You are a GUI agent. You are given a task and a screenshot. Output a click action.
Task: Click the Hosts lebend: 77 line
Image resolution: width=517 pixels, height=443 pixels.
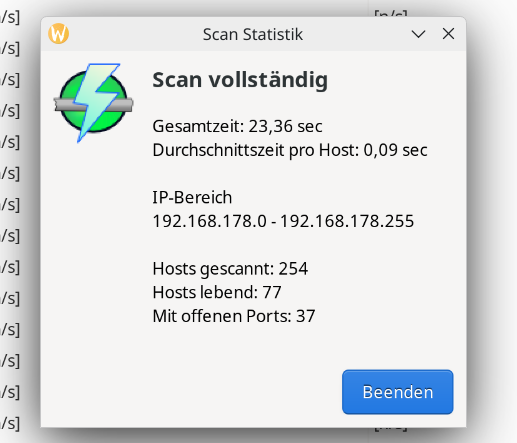point(217,292)
